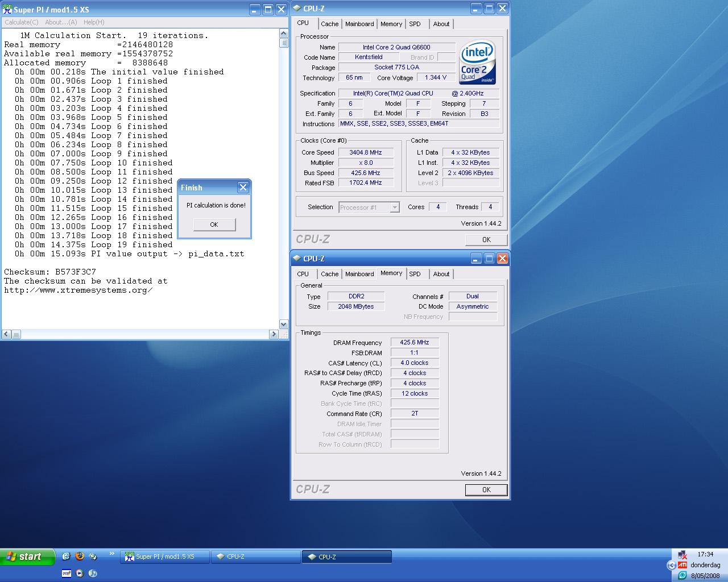Click Super PI vertical scroll down arrow
Viewport: 728px width, 582px height.
pos(284,325)
